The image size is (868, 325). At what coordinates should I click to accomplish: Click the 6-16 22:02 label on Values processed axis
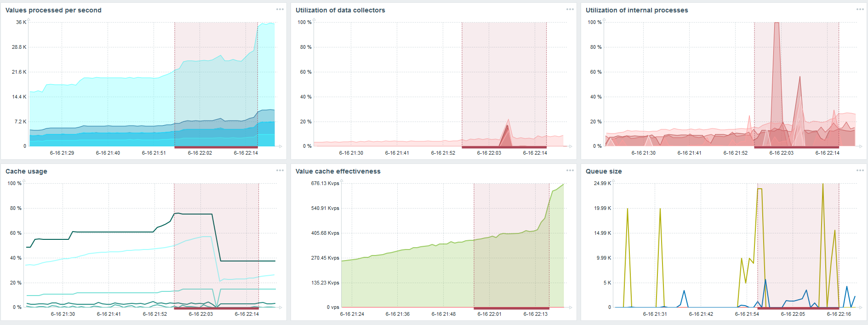[x=200, y=153]
